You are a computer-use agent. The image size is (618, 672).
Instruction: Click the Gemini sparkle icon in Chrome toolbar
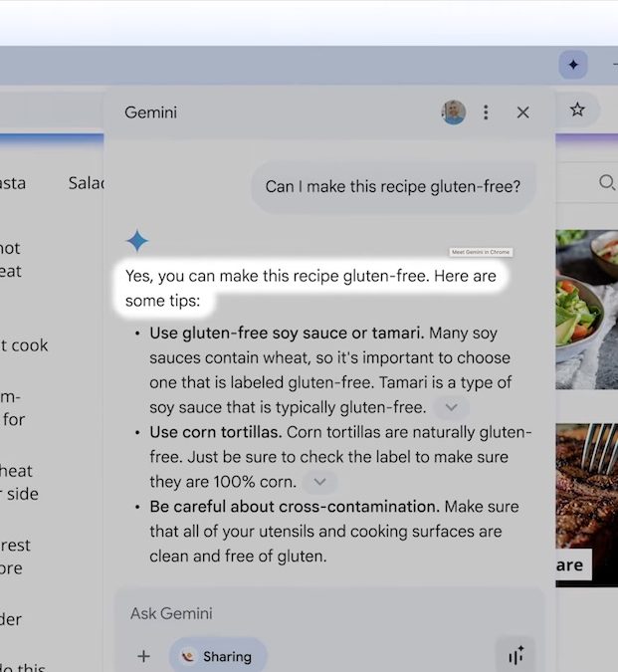tap(573, 65)
